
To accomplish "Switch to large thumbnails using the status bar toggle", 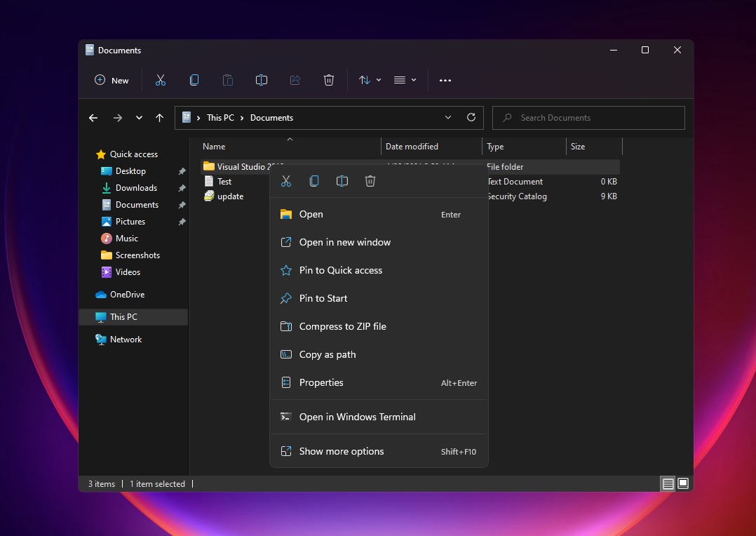I will [681, 483].
